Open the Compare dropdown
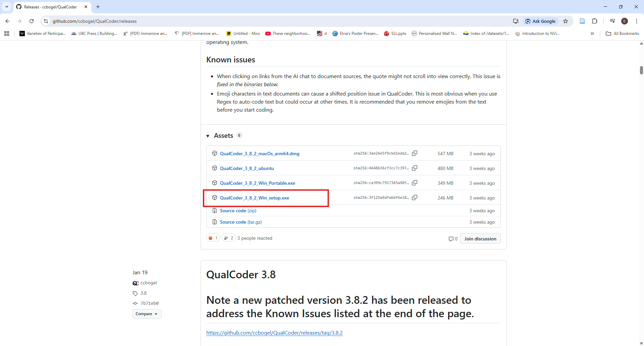 (147, 314)
